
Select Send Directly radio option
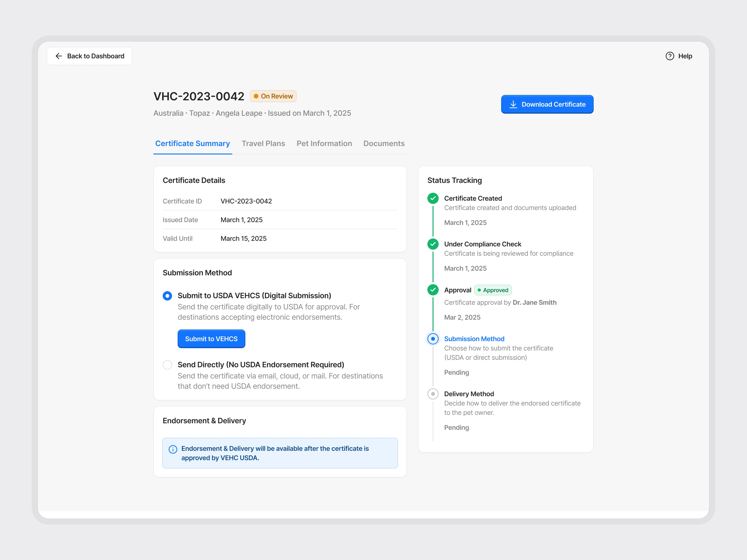click(167, 365)
